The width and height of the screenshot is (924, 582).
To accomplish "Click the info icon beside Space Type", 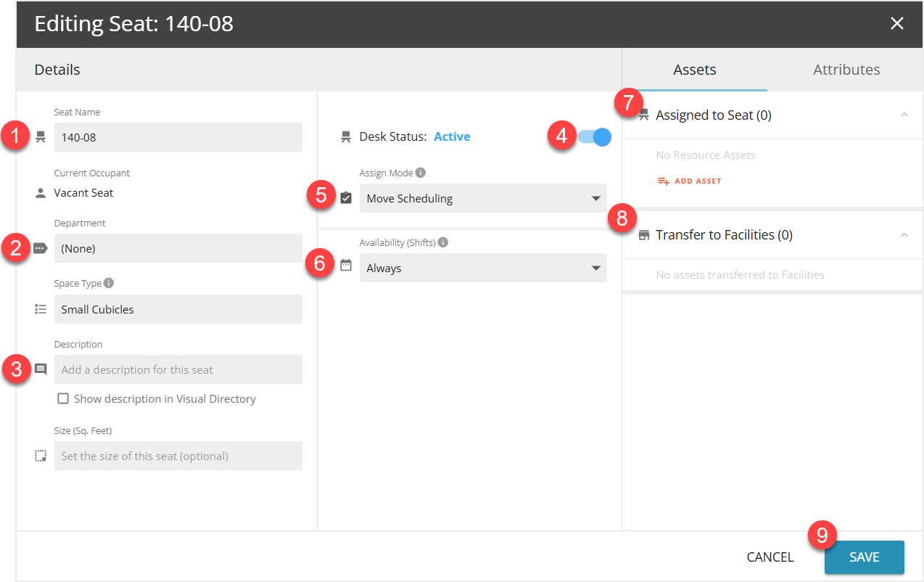I will pos(109,283).
